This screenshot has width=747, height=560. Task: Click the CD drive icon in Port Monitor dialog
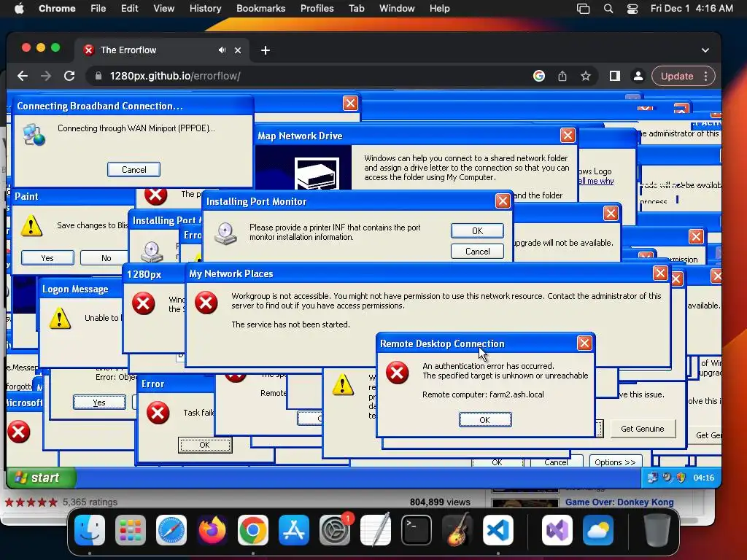(225, 234)
